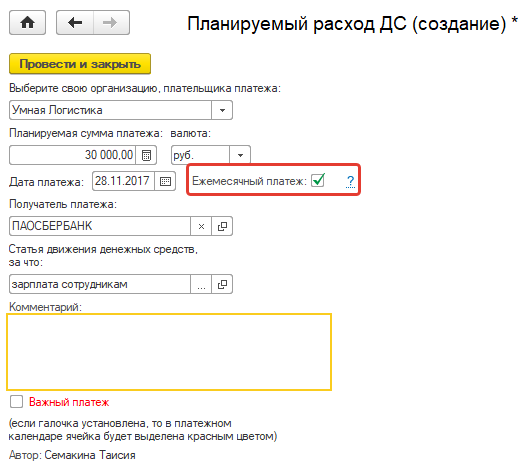Expand the currency dropdown arrow
The width and height of the screenshot is (532, 466).
(x=240, y=155)
